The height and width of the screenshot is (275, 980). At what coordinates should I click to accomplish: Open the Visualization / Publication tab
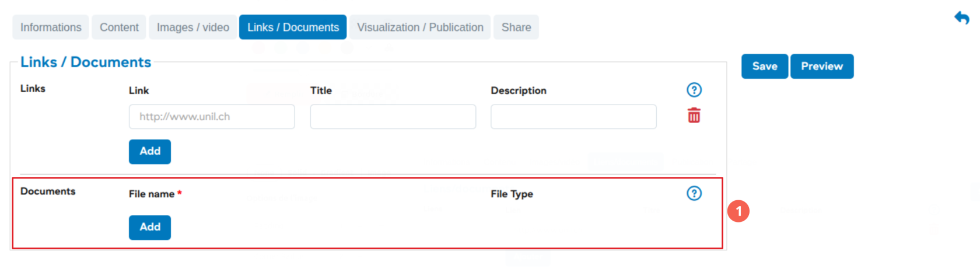pyautogui.click(x=420, y=27)
